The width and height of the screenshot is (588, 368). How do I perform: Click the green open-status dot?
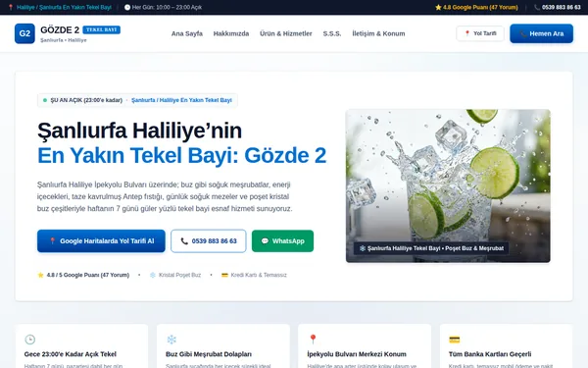45,100
